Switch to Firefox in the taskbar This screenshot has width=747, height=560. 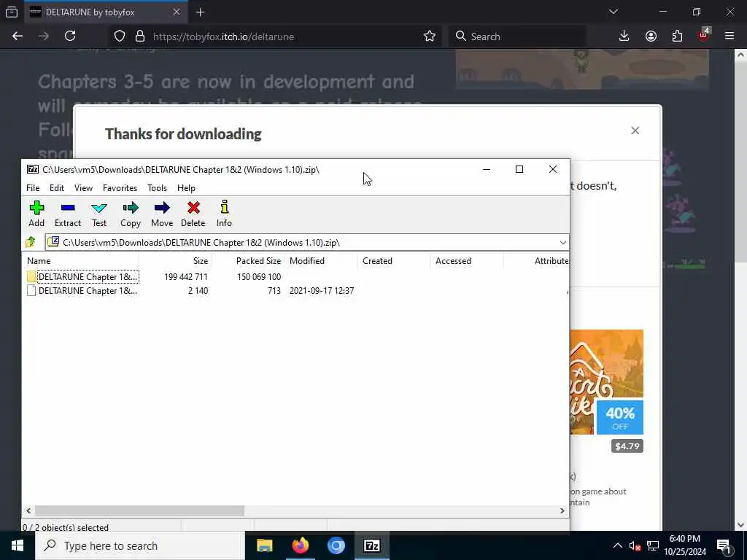pos(300,545)
